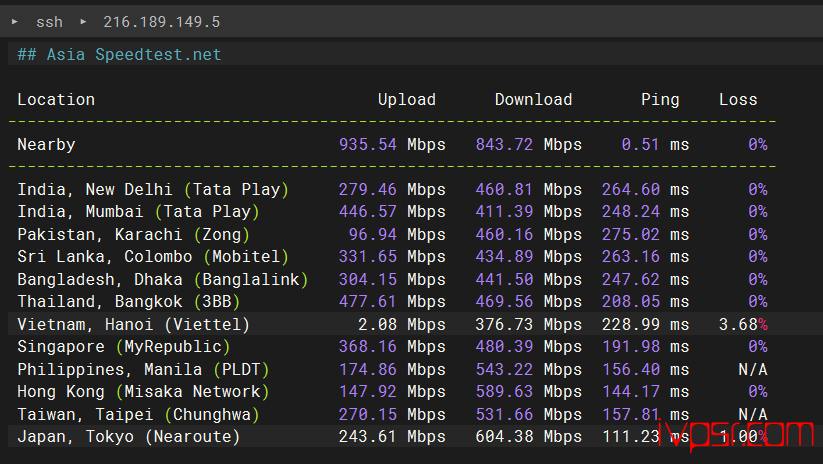Select the Nearby row label
The height and width of the screenshot is (464, 823).
(46, 144)
